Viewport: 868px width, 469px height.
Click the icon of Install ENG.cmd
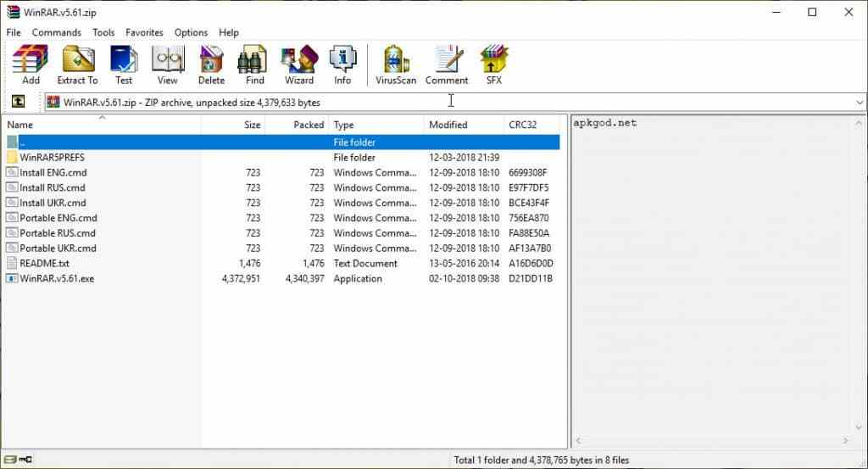click(12, 172)
